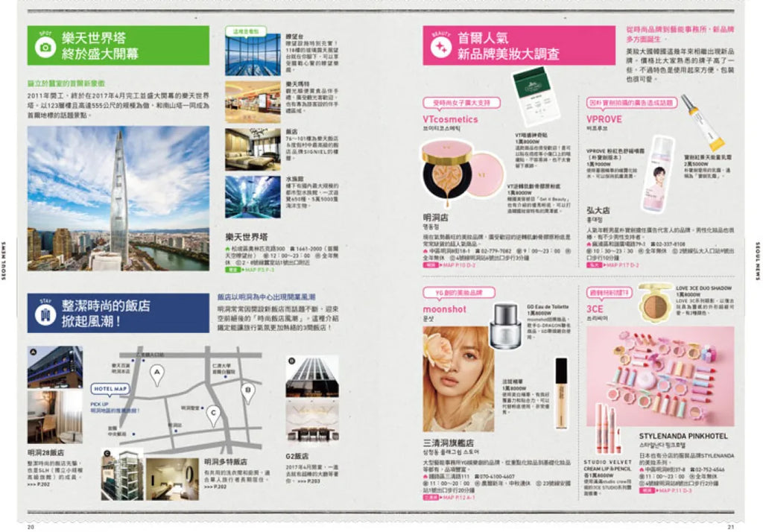
Task: Select map pin B on hotel map
Action: click(248, 392)
